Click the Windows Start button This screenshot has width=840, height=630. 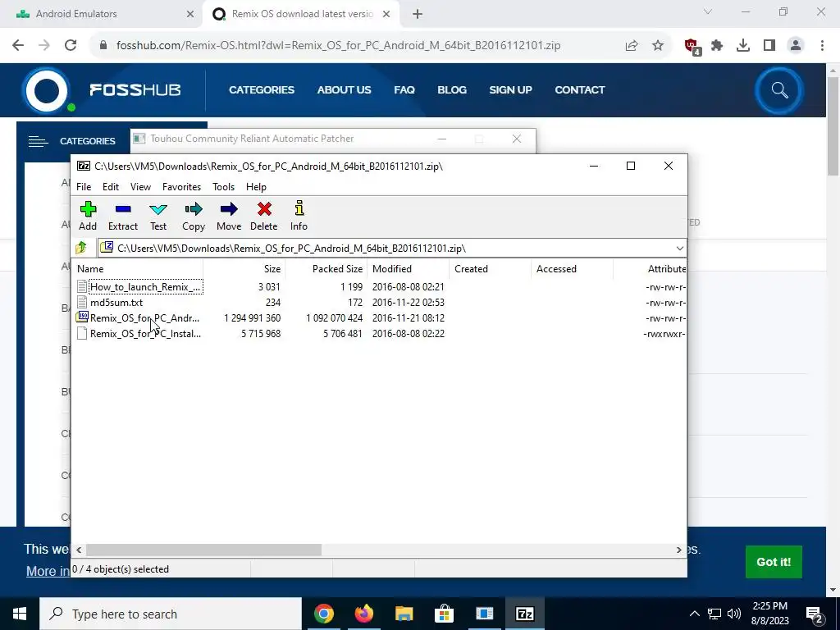[20, 614]
